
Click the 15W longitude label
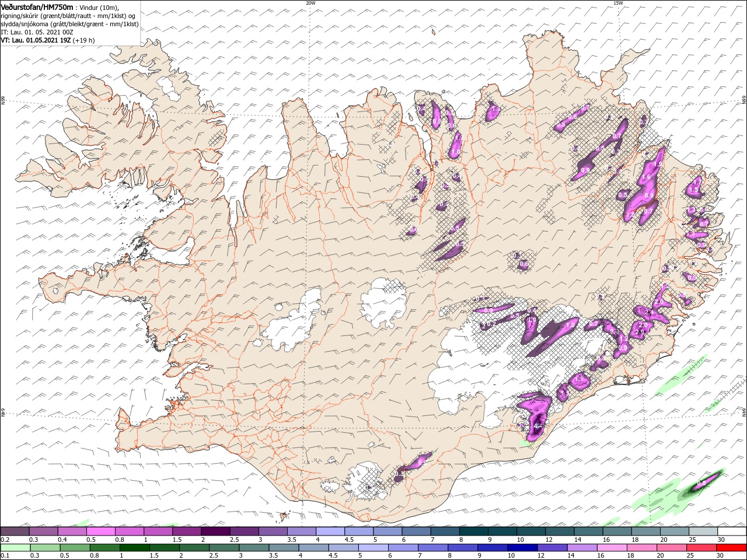click(618, 3)
